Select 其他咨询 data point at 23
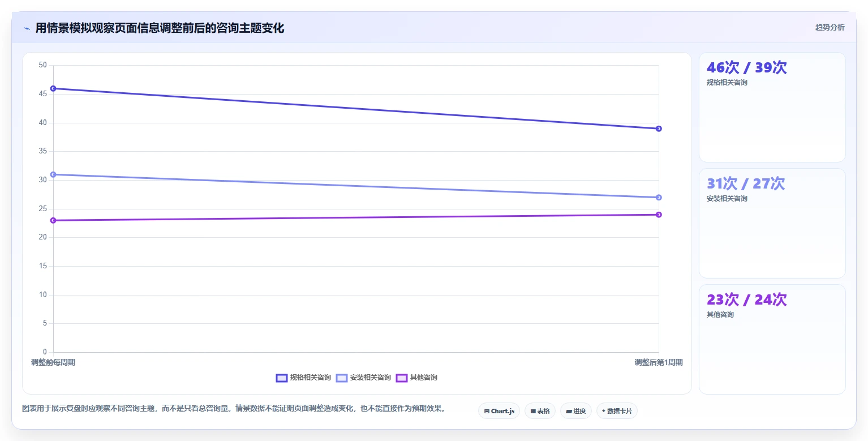This screenshot has width=868, height=441. pos(53,220)
